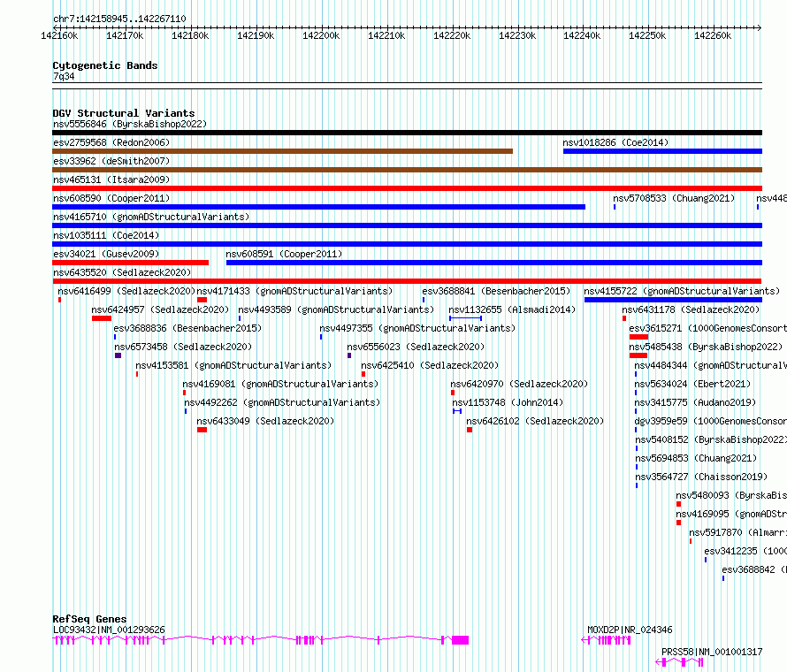Click the RefSeq Genes track title

(89, 619)
